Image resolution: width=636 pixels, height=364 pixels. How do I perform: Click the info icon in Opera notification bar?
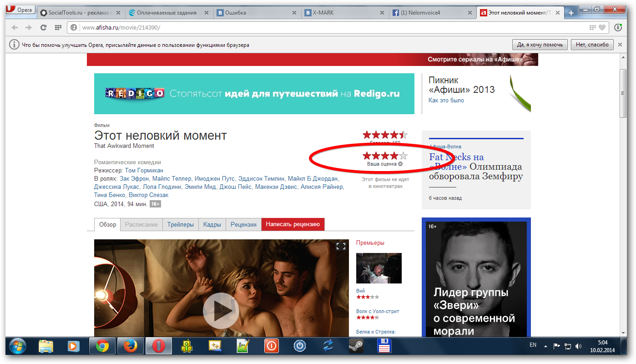[15, 45]
